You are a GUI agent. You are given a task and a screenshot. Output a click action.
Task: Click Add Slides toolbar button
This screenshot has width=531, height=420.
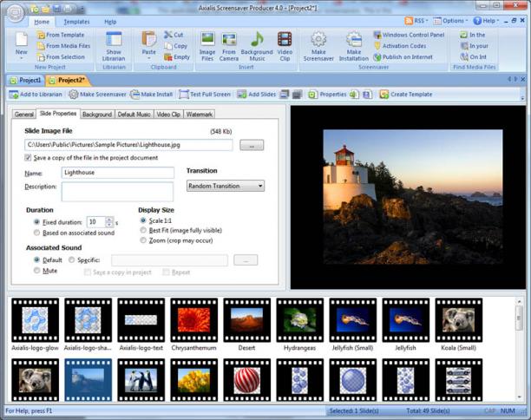coord(256,95)
